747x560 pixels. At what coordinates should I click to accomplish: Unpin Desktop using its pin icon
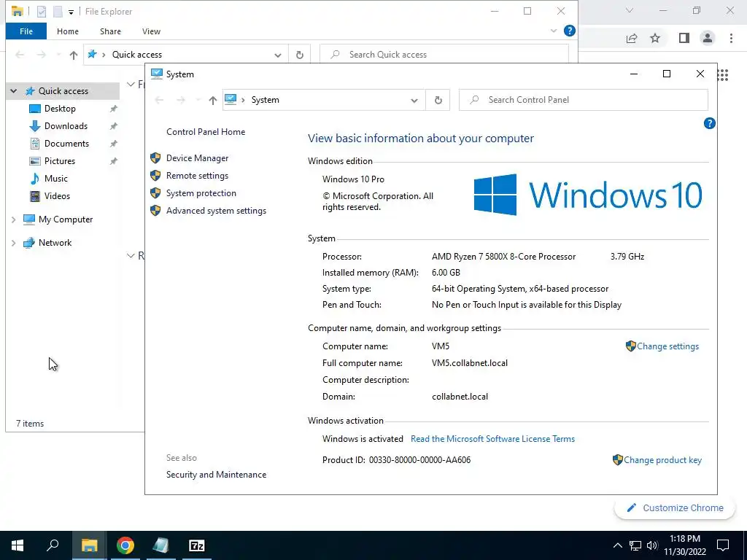click(113, 109)
